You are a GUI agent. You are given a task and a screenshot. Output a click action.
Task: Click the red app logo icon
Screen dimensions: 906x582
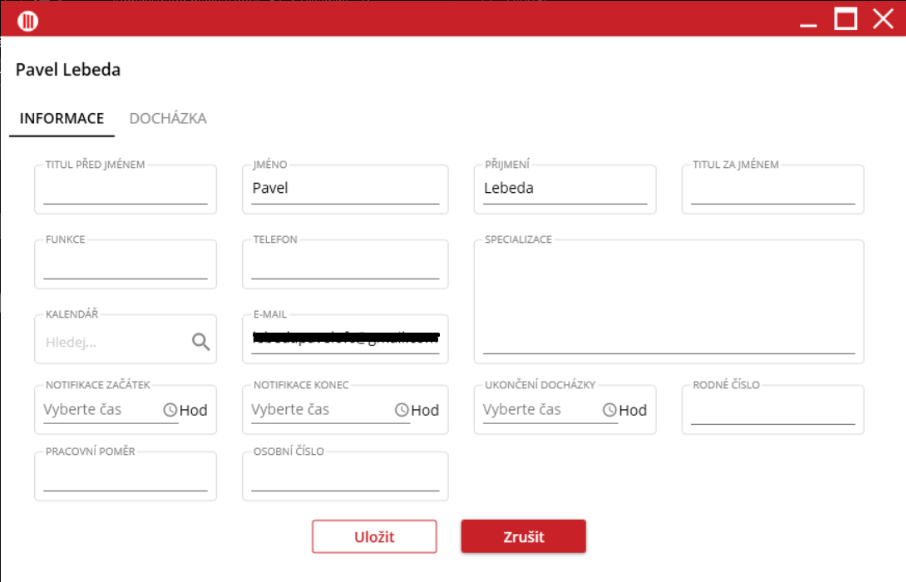click(28, 19)
